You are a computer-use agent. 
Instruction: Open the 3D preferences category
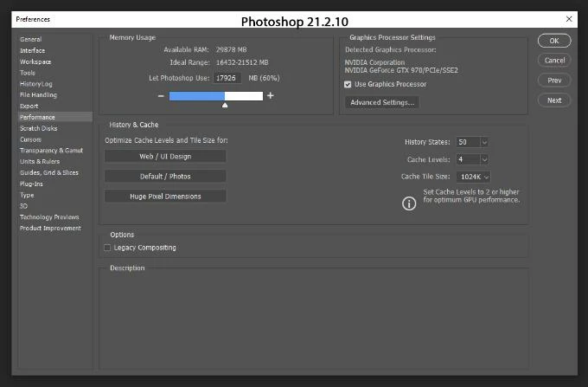[x=23, y=206]
